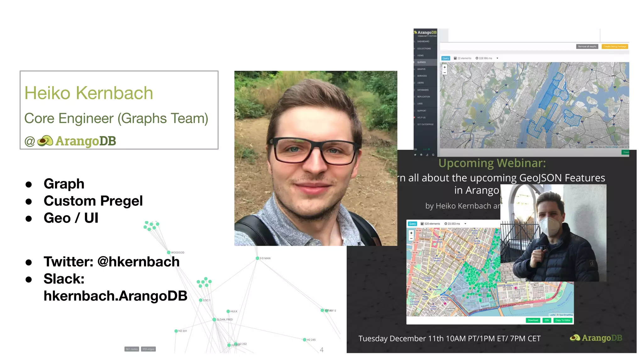Zoom out on the New York polygon map

pyautogui.click(x=445, y=72)
